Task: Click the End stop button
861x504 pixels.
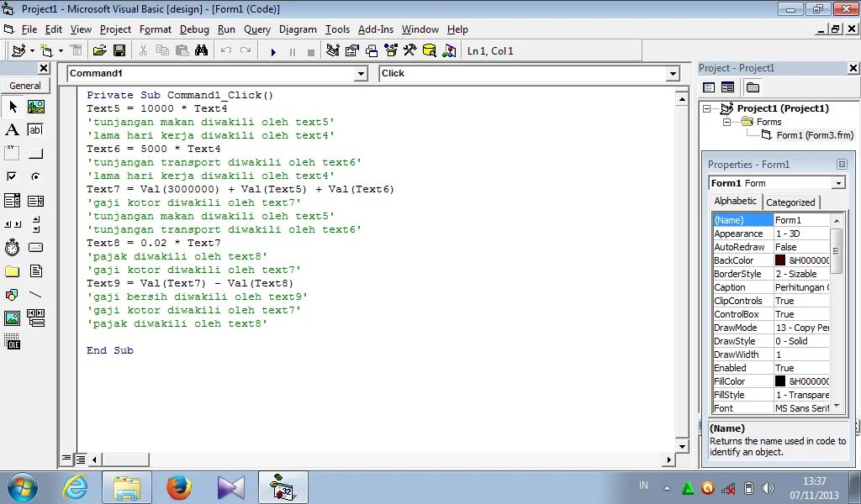Action: point(311,52)
